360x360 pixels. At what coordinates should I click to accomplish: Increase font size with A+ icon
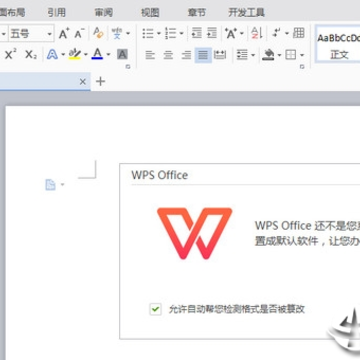pyautogui.click(x=64, y=33)
